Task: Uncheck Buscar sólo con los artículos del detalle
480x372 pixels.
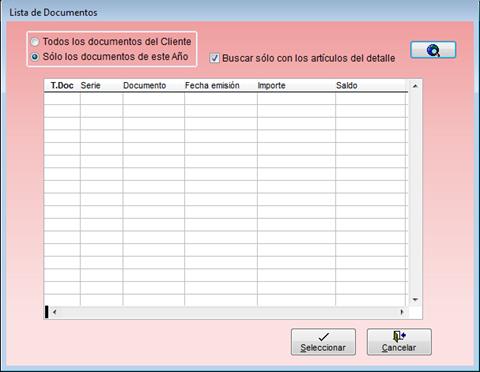Action: (x=214, y=58)
